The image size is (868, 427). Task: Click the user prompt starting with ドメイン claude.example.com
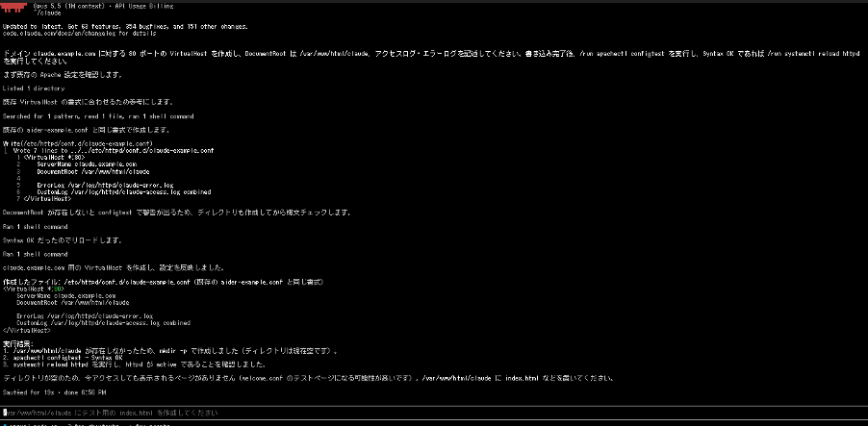[x=432, y=58]
